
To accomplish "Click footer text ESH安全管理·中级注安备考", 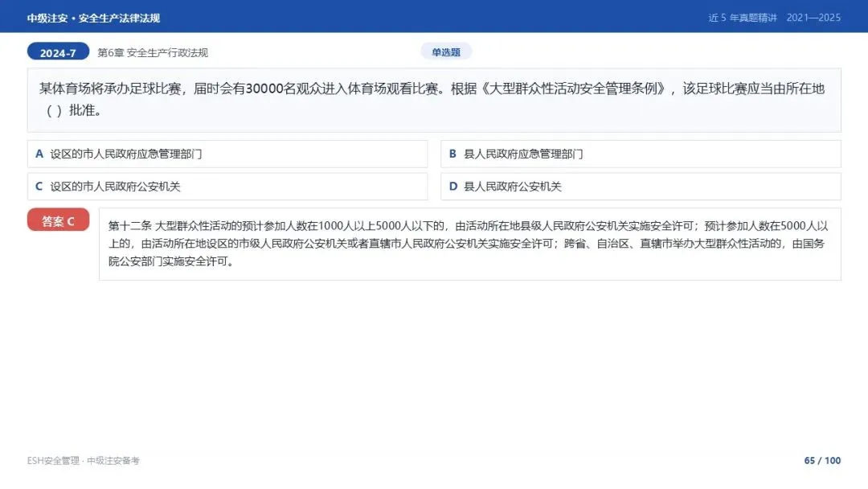I will pyautogui.click(x=83, y=460).
